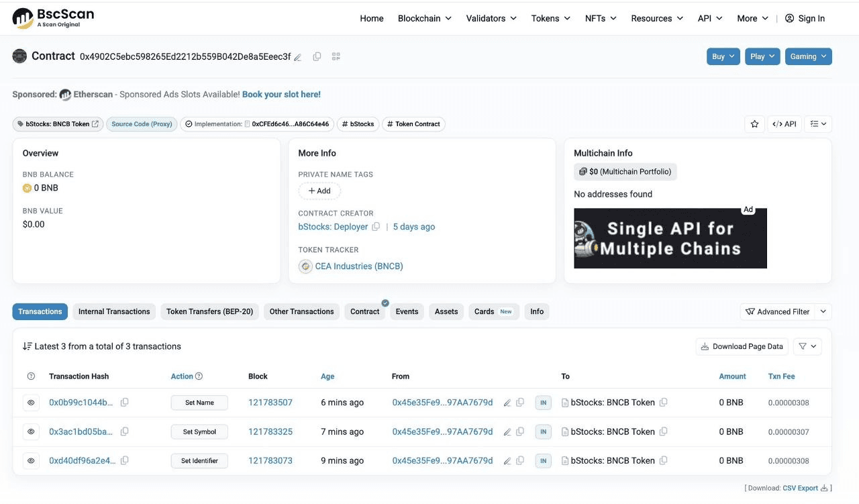
Task: Open the Play dropdown
Action: 762,56
